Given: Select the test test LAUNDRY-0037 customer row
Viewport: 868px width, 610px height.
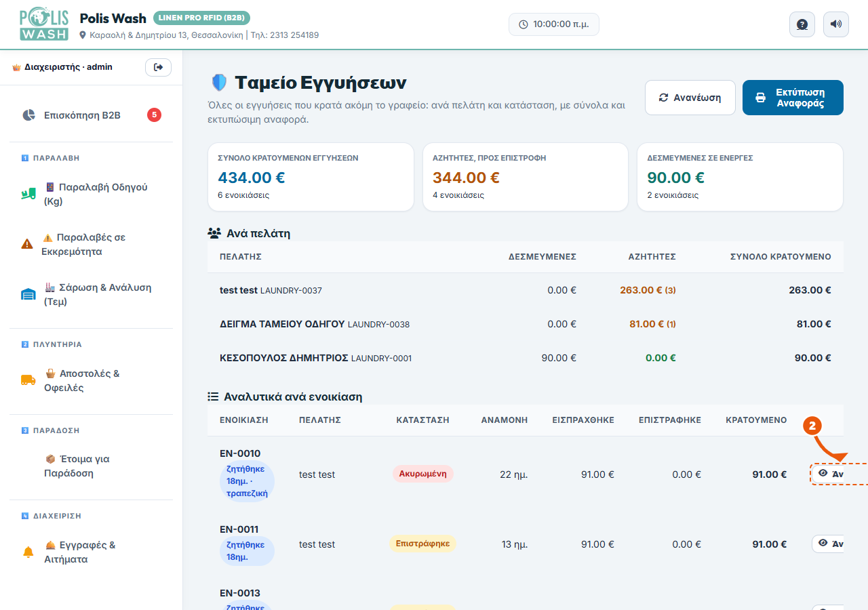Looking at the screenshot, I should 526,290.
